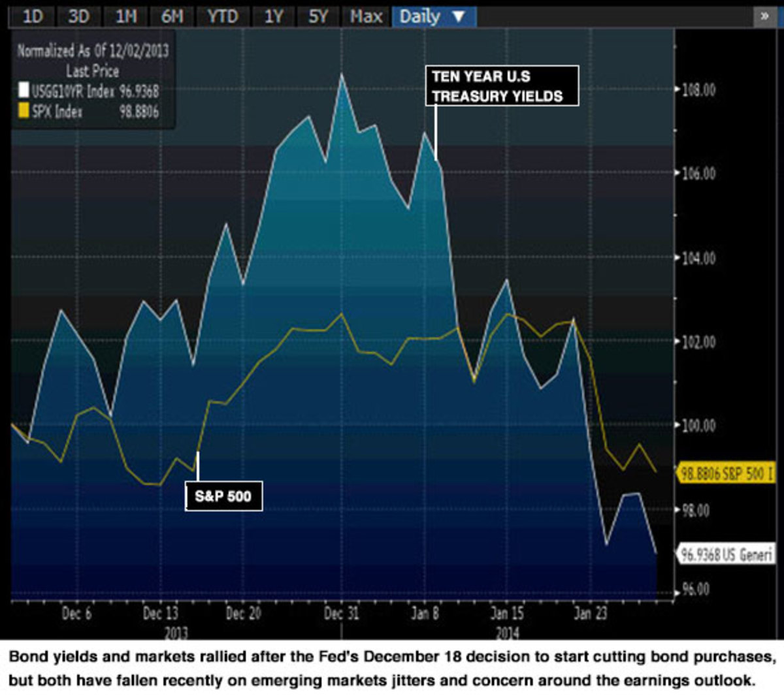
Task: Click the Dec 31 date label
Action: (x=342, y=613)
